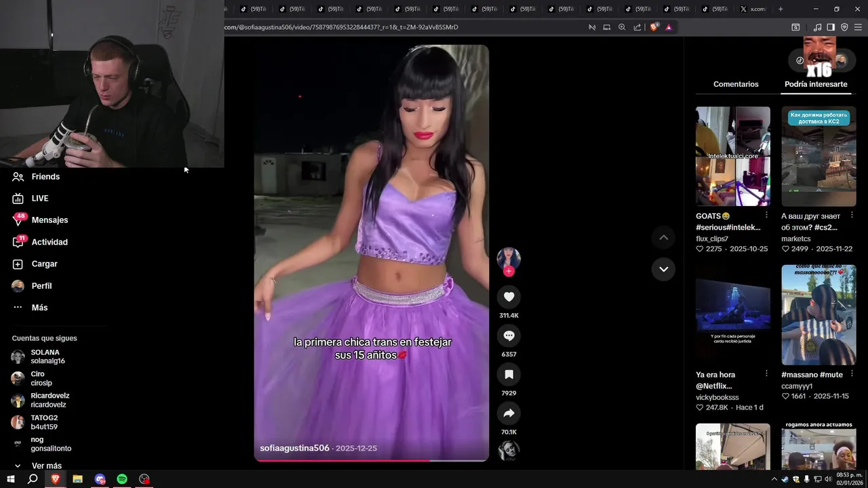
Task: Open more options for GOATS video
Action: [766, 215]
